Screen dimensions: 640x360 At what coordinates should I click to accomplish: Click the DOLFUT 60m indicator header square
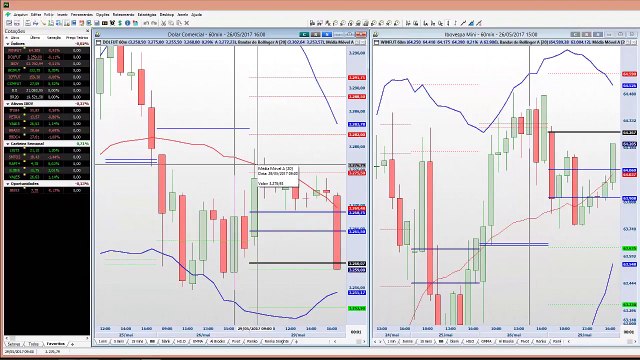[x=98, y=42]
